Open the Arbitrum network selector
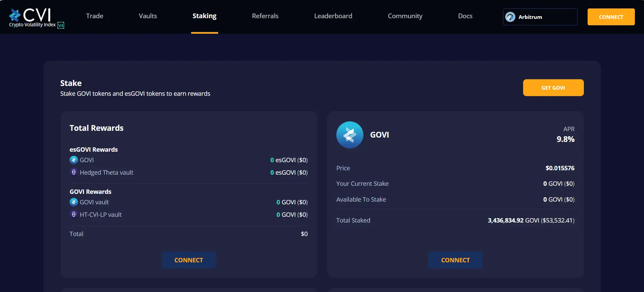644x292 pixels. [x=540, y=17]
